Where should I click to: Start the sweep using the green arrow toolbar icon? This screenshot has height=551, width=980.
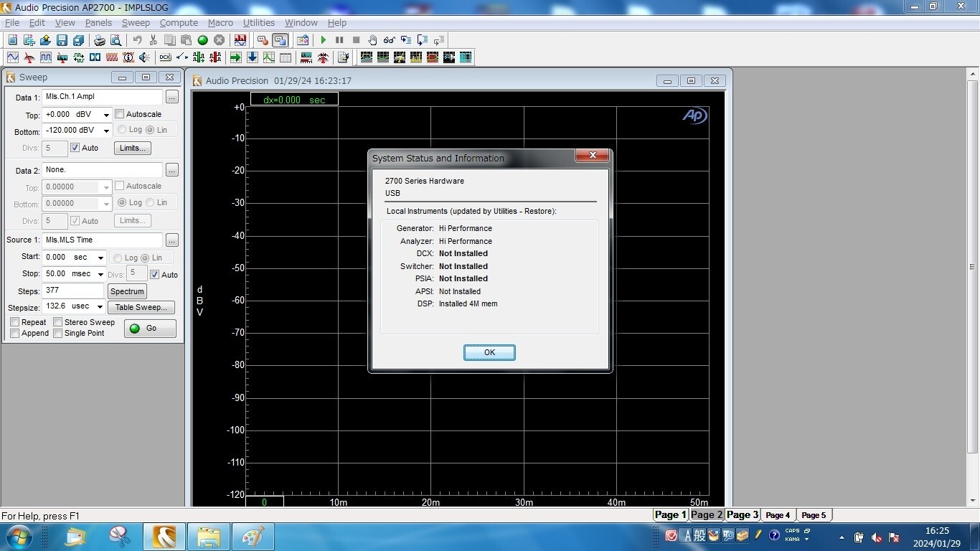coord(324,40)
